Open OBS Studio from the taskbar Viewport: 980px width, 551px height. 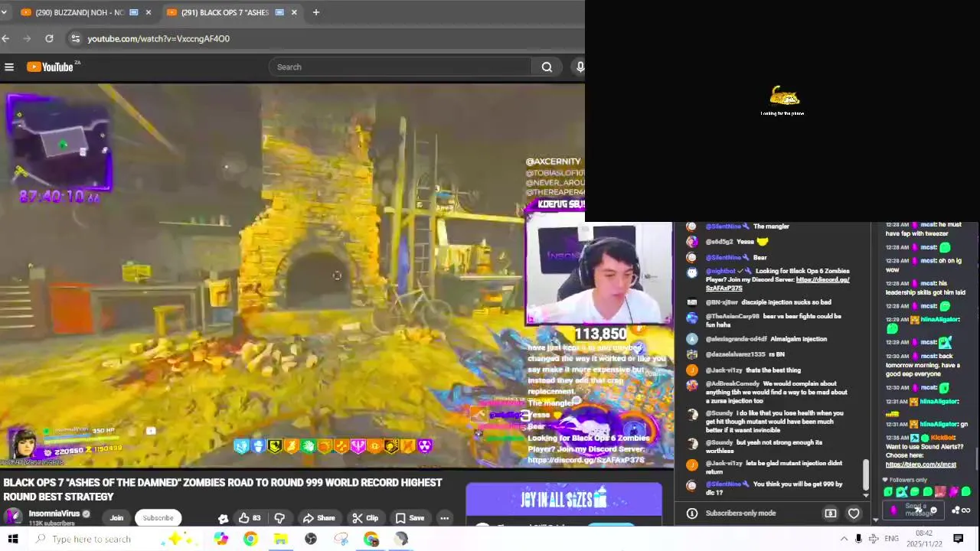tap(310, 539)
